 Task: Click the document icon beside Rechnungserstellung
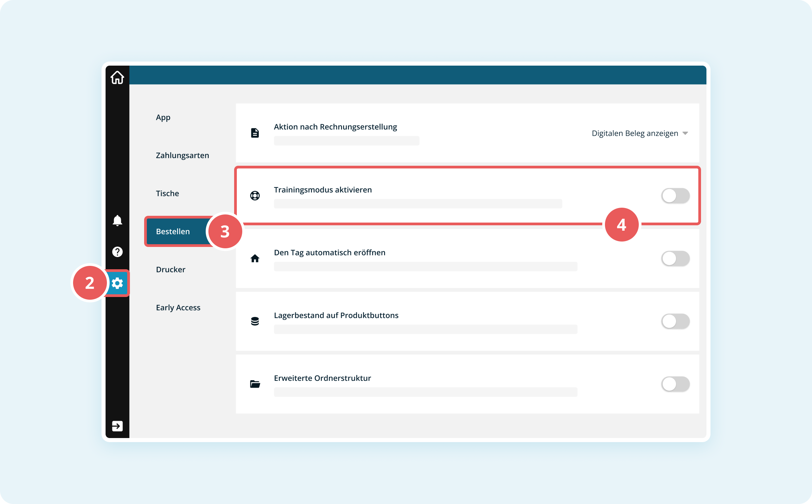[255, 133]
